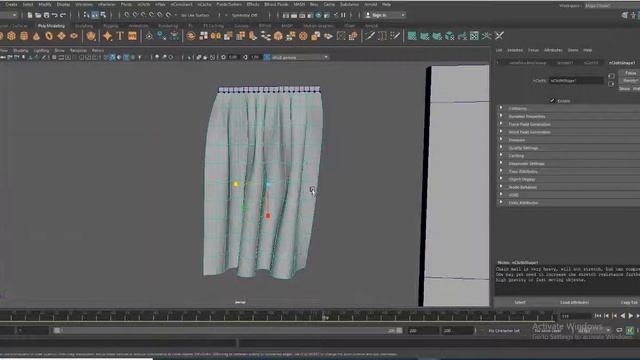This screenshot has width=640, height=360.
Task: Click the Play Backwards button
Action: pyautogui.click(x=623, y=316)
